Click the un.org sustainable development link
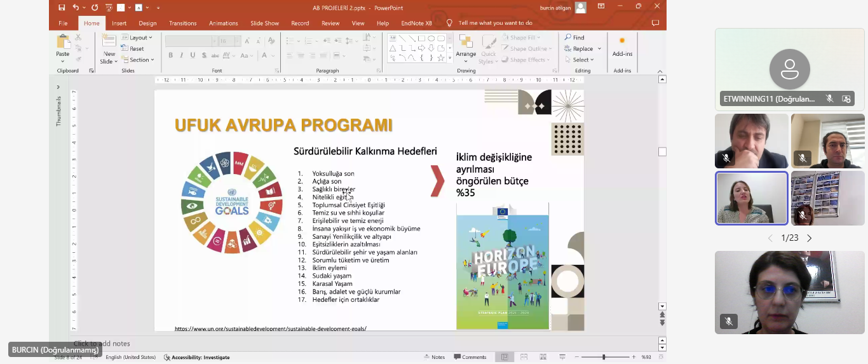The image size is (868, 364). (x=271, y=328)
